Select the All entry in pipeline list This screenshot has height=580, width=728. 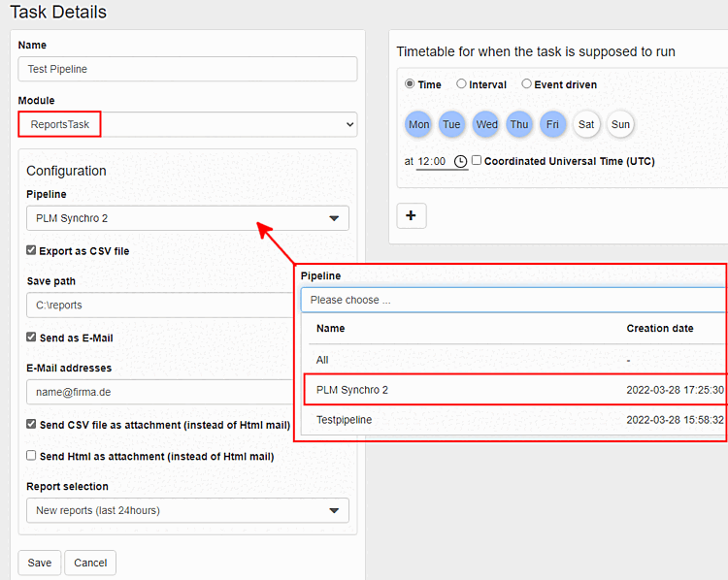(322, 360)
